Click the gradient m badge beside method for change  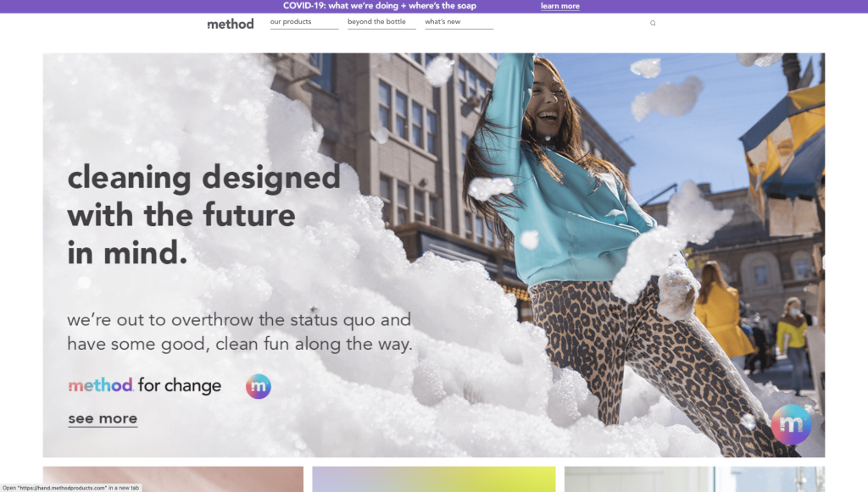coord(259,386)
